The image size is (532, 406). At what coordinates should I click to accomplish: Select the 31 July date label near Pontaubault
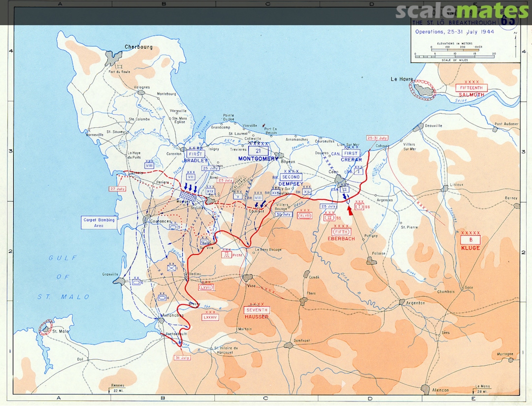(x=182, y=358)
